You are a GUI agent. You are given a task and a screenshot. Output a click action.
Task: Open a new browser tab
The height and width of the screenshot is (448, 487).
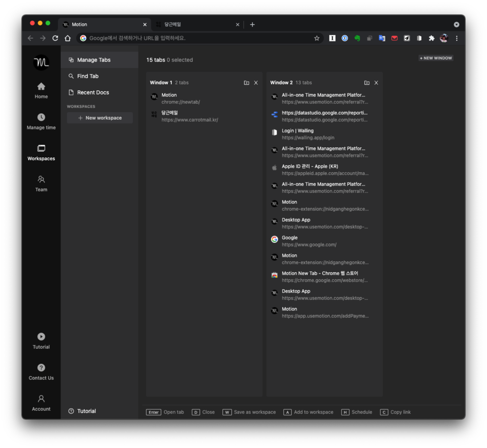252,25
